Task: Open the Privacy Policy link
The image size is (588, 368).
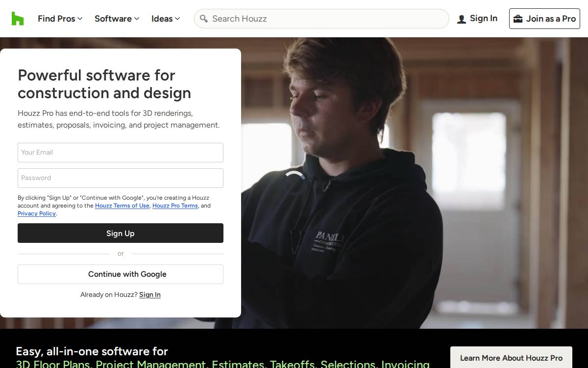Action: click(37, 213)
